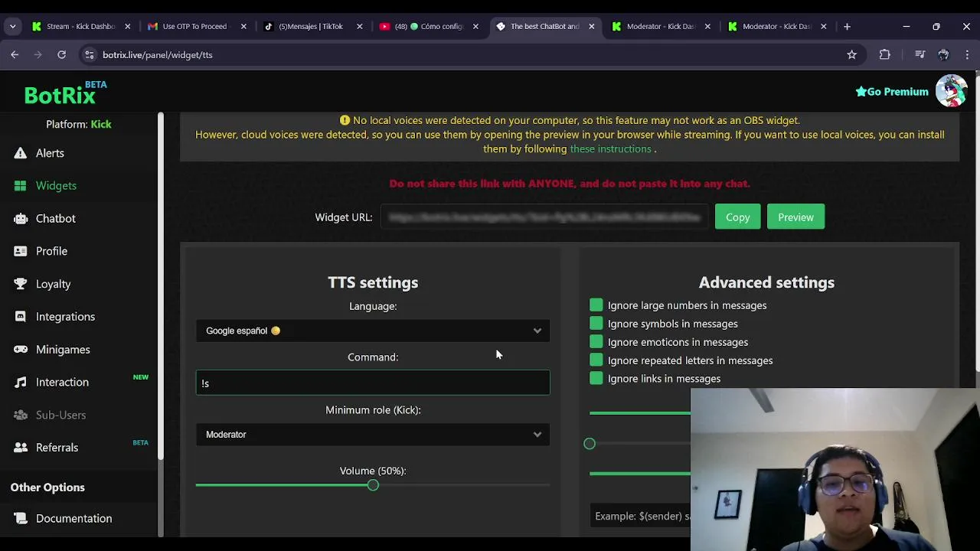Click the Integrations link icon
980x551 pixels.
21,317
